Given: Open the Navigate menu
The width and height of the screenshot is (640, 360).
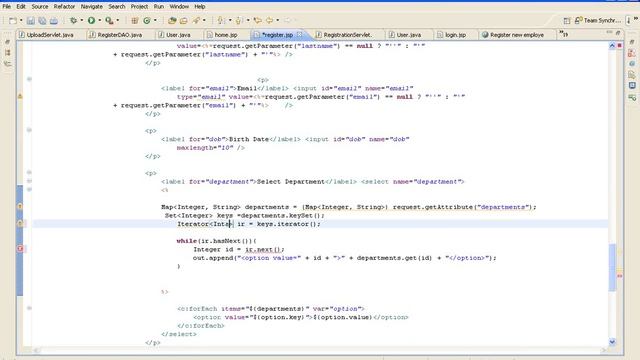Looking at the screenshot, I should coord(91,7).
